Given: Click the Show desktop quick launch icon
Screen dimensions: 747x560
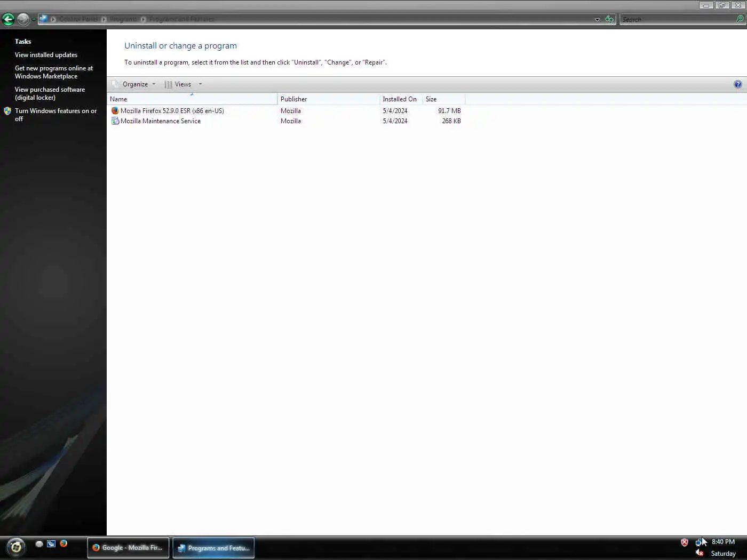Looking at the screenshot, I should (x=39, y=544).
